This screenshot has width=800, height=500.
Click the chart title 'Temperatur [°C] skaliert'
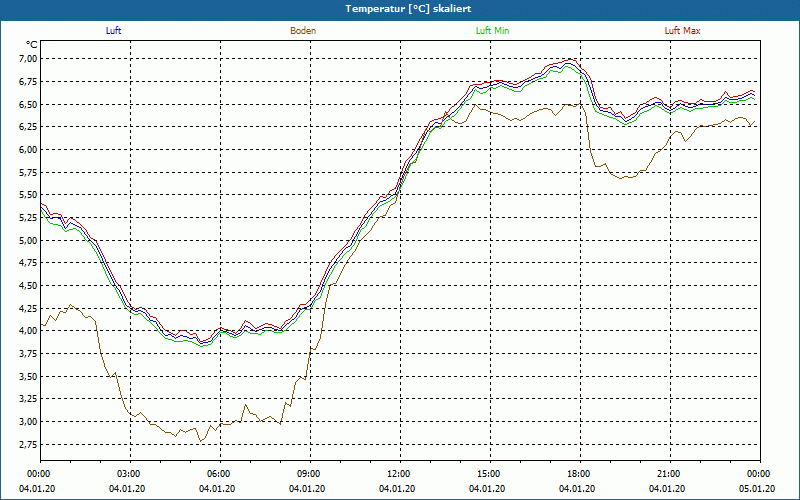[x=408, y=9]
